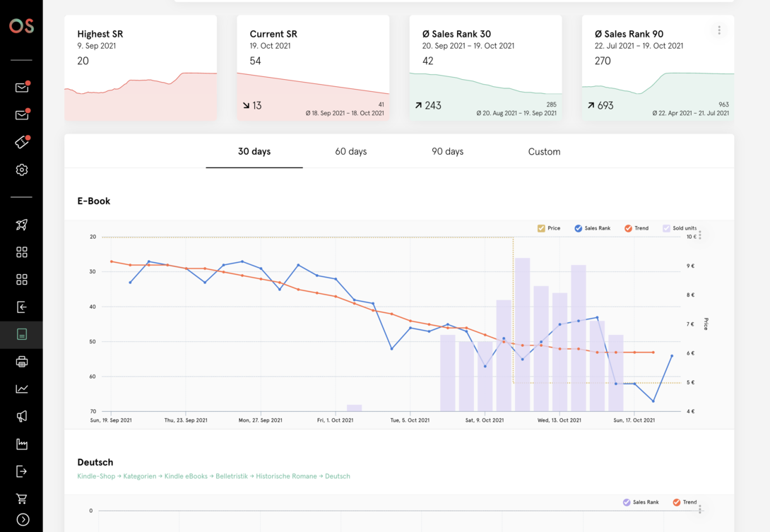The image size is (770, 532).
Task: Toggle the Sold units checkbox
Action: (x=666, y=228)
